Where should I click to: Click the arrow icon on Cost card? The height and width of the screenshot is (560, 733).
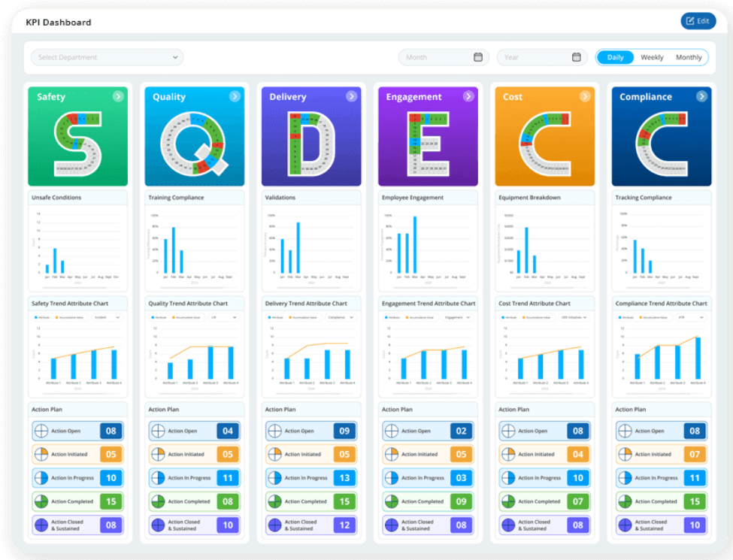coord(585,96)
